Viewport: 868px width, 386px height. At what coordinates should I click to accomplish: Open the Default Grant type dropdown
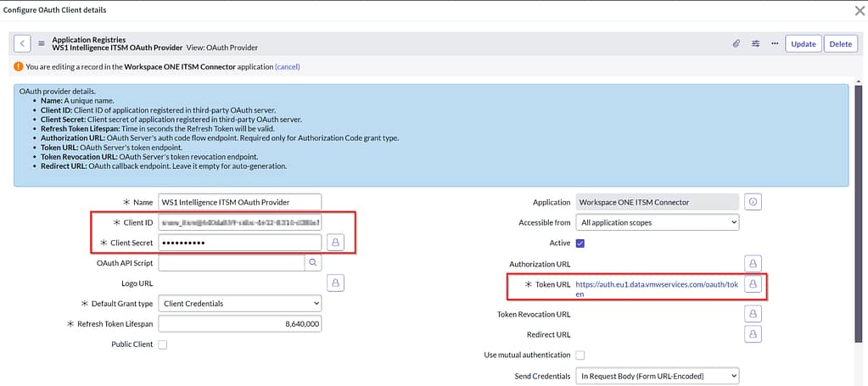(239, 304)
